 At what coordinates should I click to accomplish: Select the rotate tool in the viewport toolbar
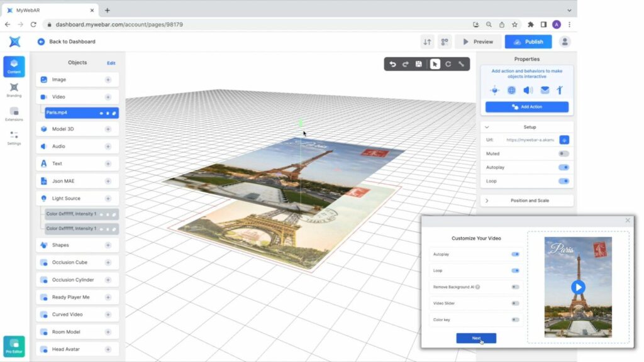tap(448, 64)
